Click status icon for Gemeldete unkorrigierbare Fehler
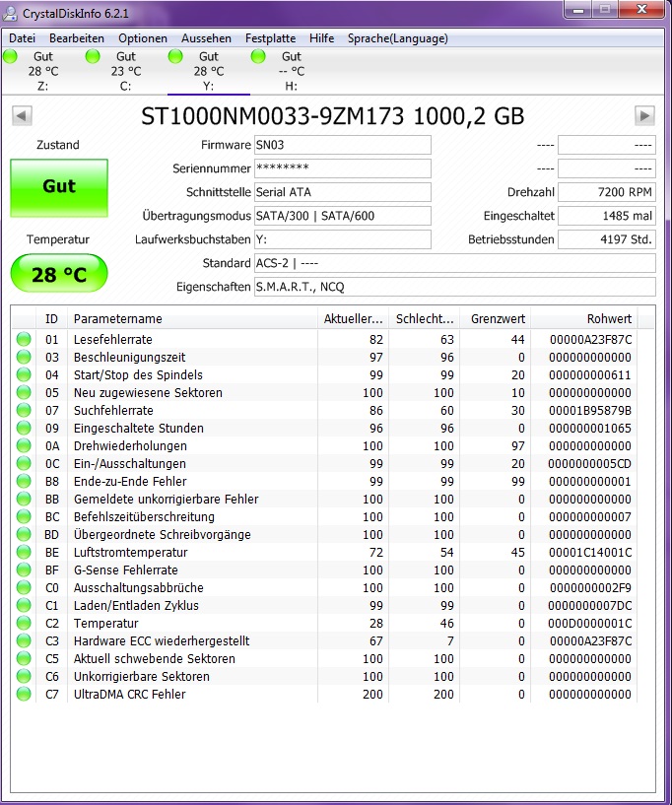Viewport: 672px width, 805px height. click(24, 499)
